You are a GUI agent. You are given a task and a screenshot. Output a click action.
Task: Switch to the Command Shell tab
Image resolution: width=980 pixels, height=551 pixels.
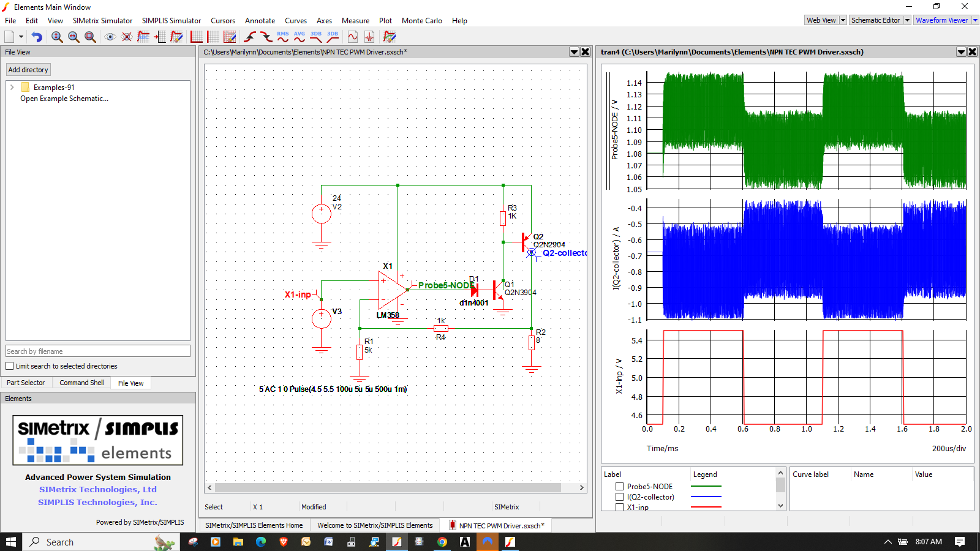pos(81,383)
